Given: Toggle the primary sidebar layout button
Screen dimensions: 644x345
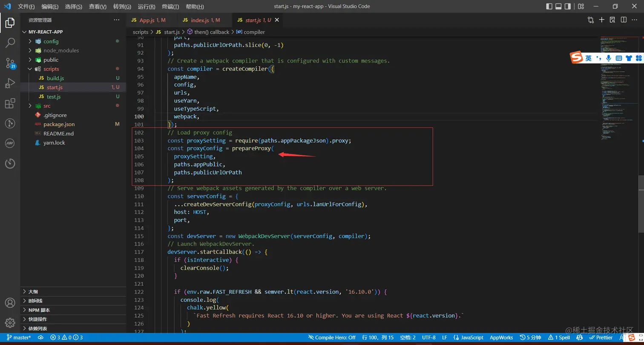Looking at the screenshot, I should pyautogui.click(x=549, y=6).
